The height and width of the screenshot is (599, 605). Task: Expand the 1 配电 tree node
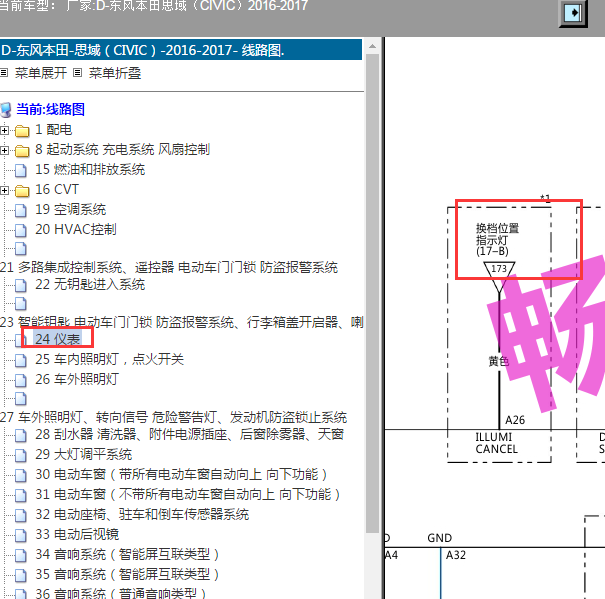tap(4, 130)
